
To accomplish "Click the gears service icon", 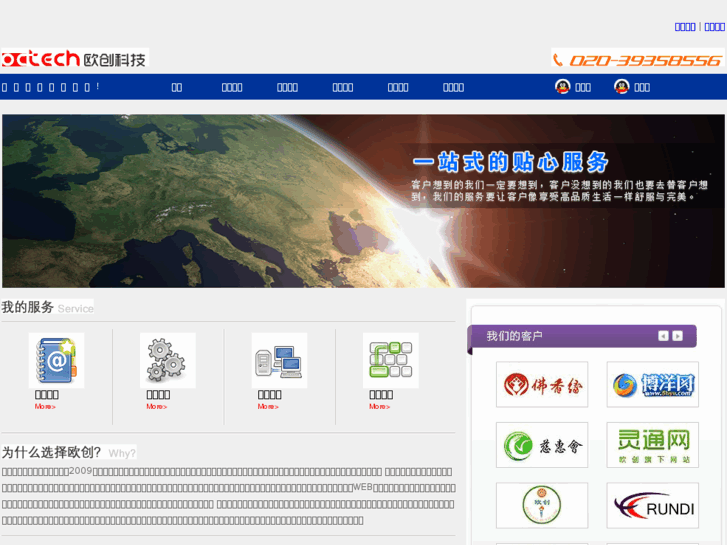I will 167,360.
